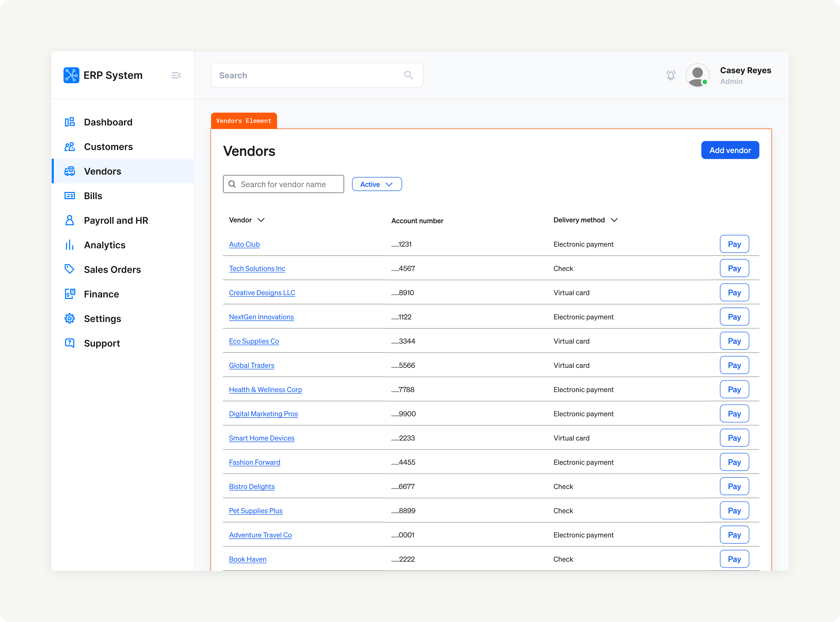Expand the Delivery method column sort arrow

(x=614, y=220)
